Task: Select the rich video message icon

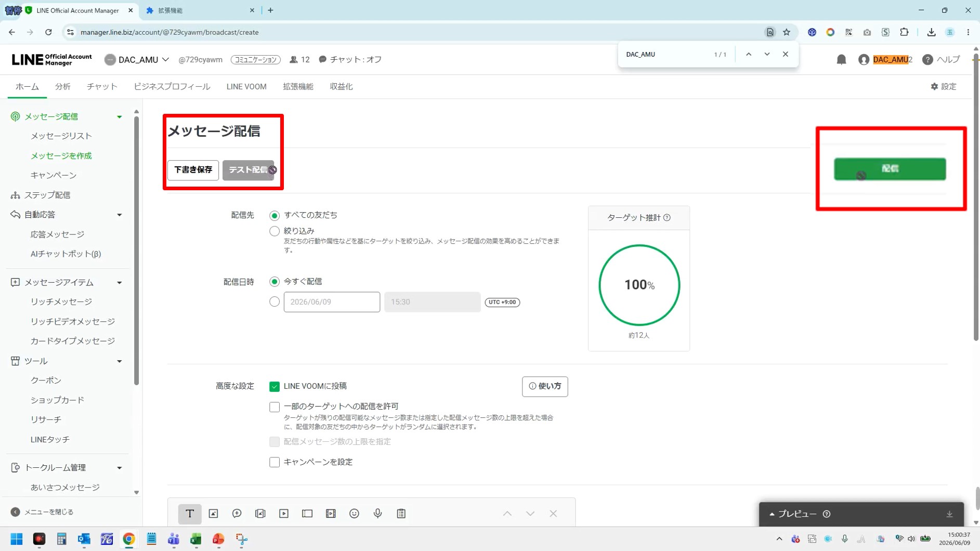Action: coord(331,514)
